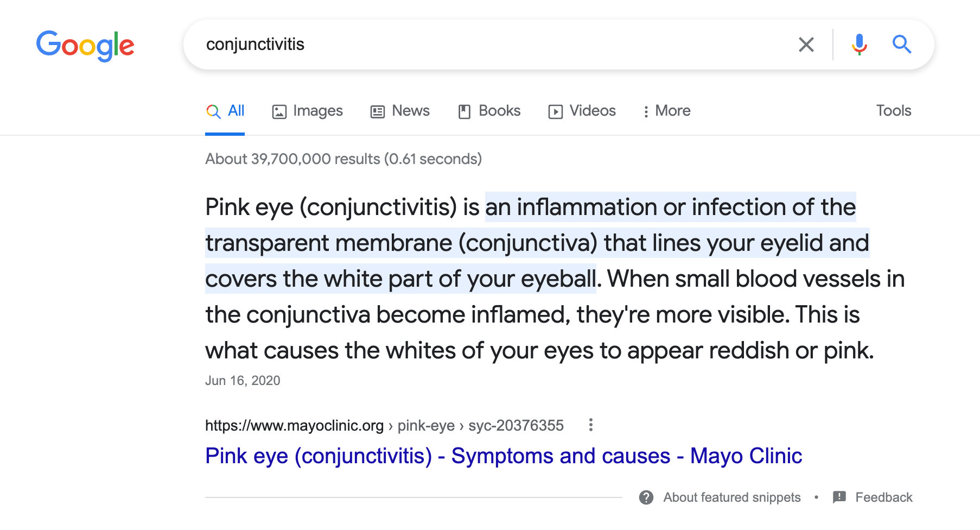Click the Feedback link
This screenshot has height=530, width=980.
[x=883, y=497]
